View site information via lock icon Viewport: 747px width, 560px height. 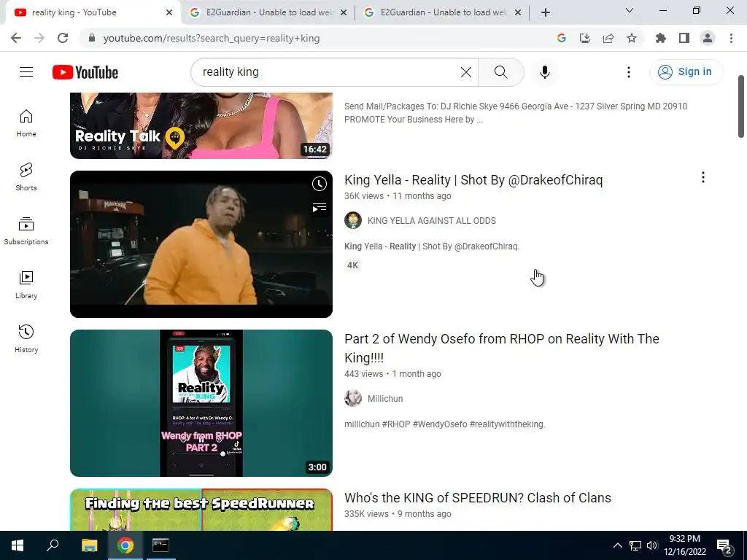[x=93, y=38]
